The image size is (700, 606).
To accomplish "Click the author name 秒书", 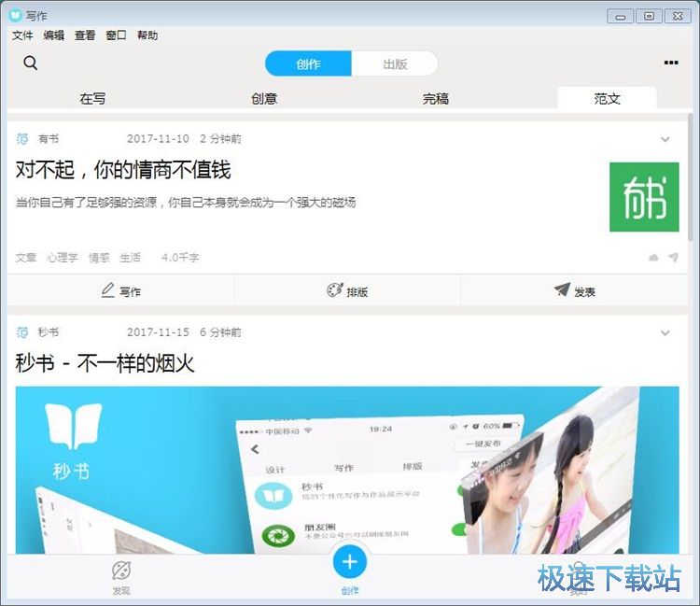I will (x=49, y=332).
